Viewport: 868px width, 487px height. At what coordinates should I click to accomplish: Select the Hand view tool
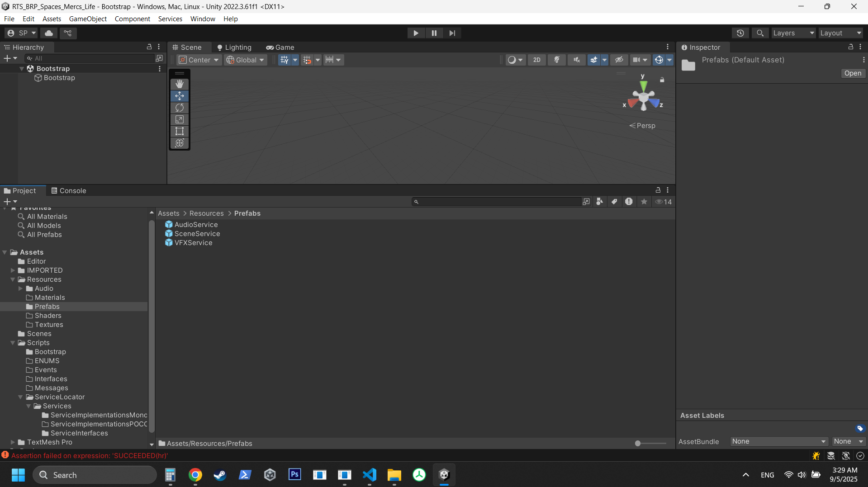coord(180,84)
